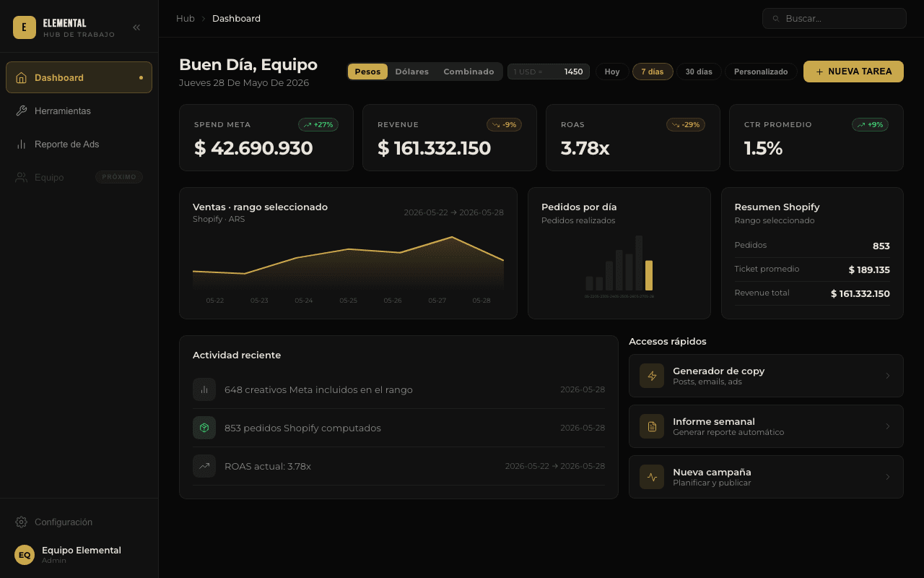Click the lightning icon for Generador de copy

(x=652, y=376)
